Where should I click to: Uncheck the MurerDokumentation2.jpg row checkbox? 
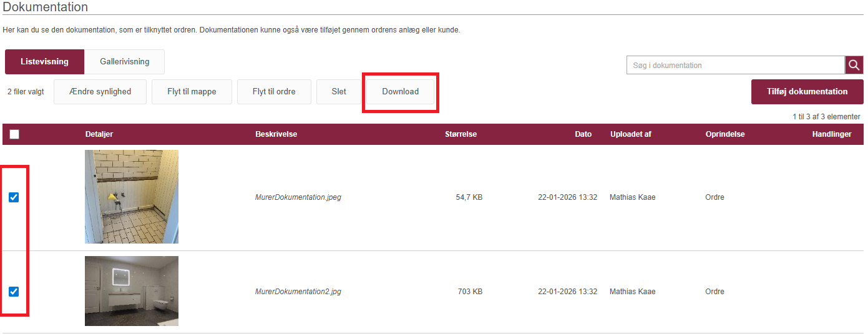click(14, 292)
